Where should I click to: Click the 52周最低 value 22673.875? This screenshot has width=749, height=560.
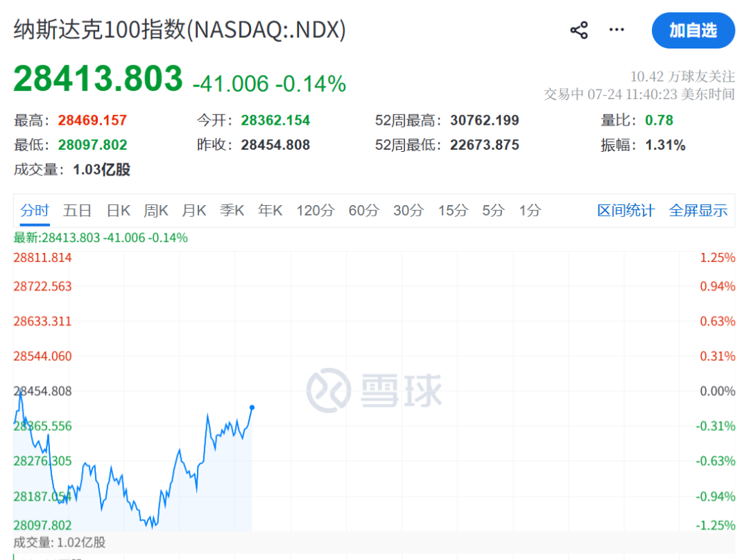[484, 145]
